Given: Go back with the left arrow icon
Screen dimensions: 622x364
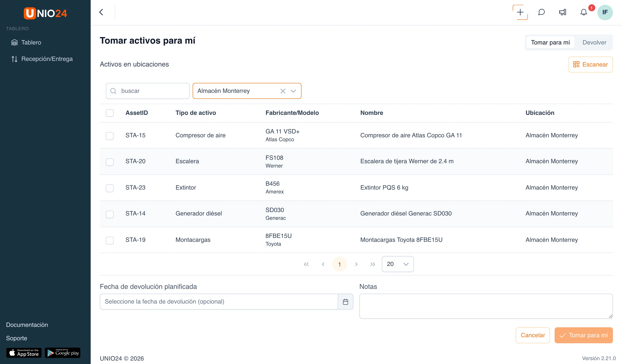Looking at the screenshot, I should [101, 12].
